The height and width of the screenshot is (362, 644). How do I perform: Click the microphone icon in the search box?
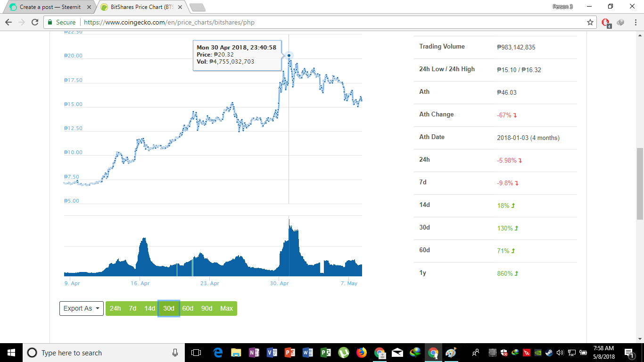pyautogui.click(x=175, y=353)
